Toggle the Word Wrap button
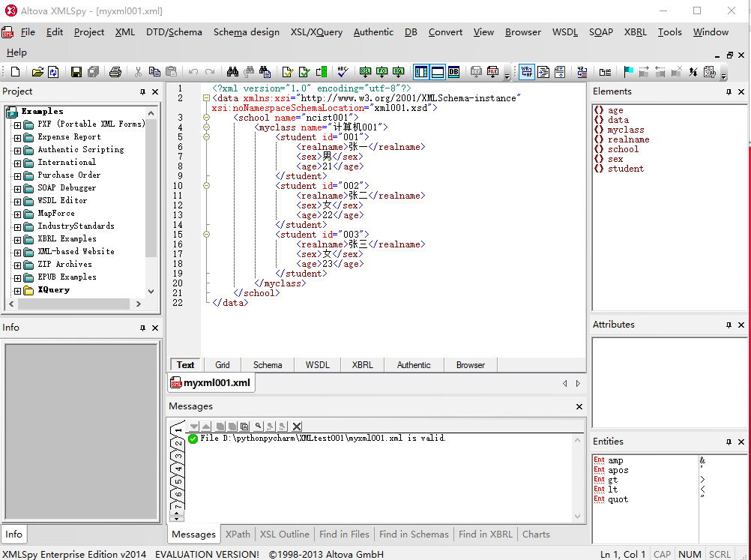This screenshot has height=560, width=751. tap(527, 72)
